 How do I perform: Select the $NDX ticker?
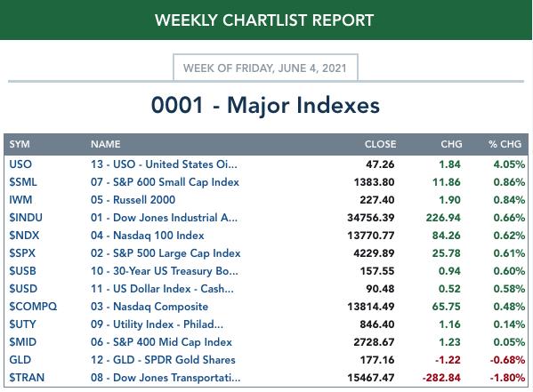point(24,236)
